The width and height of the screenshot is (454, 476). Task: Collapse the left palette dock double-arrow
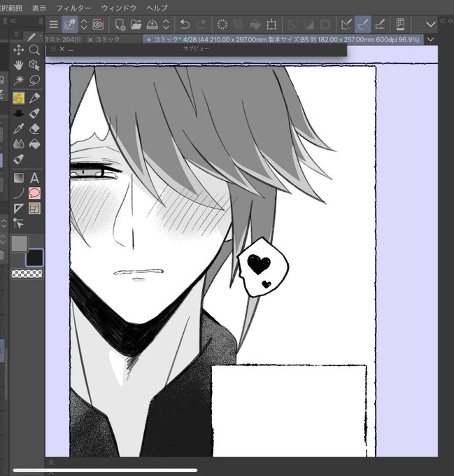point(13,21)
